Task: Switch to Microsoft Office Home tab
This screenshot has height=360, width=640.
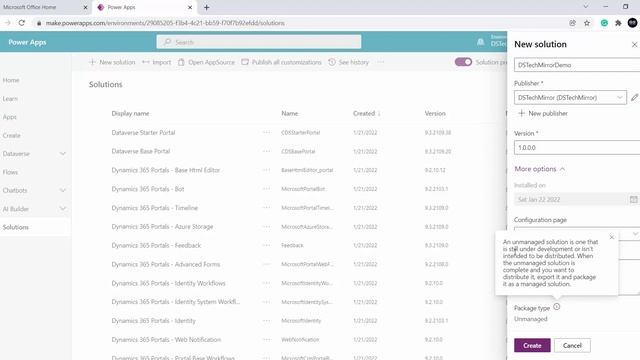Action: tap(29, 7)
